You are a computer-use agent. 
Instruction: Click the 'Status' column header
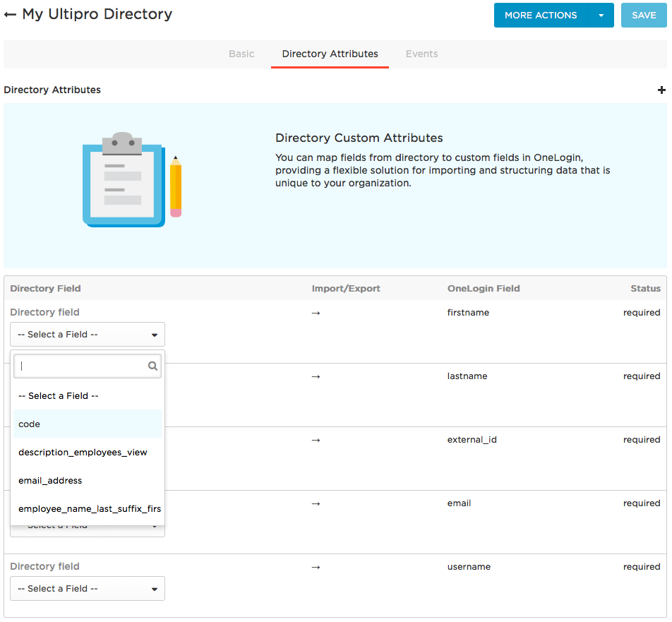tap(645, 289)
